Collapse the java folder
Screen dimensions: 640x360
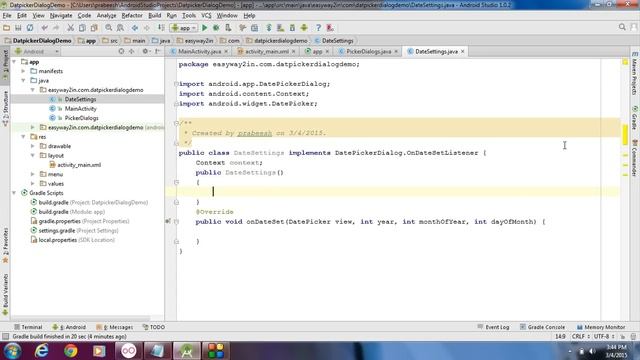[x=24, y=80]
